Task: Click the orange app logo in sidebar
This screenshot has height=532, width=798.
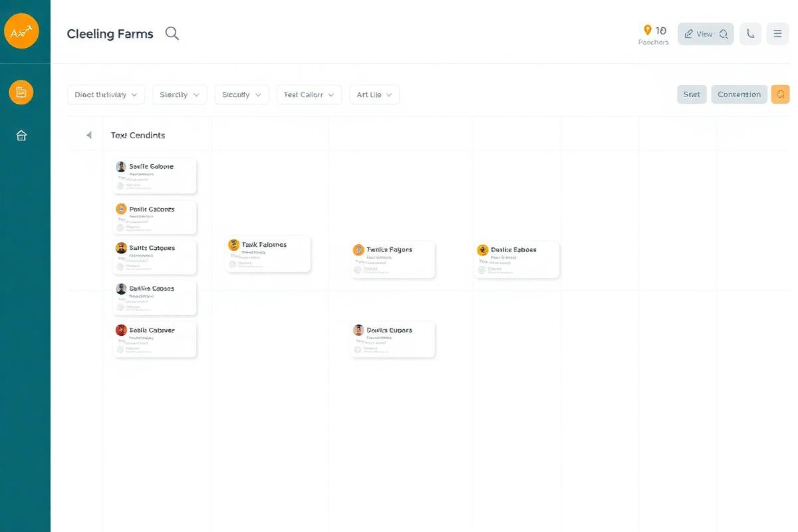Action: pos(22,31)
